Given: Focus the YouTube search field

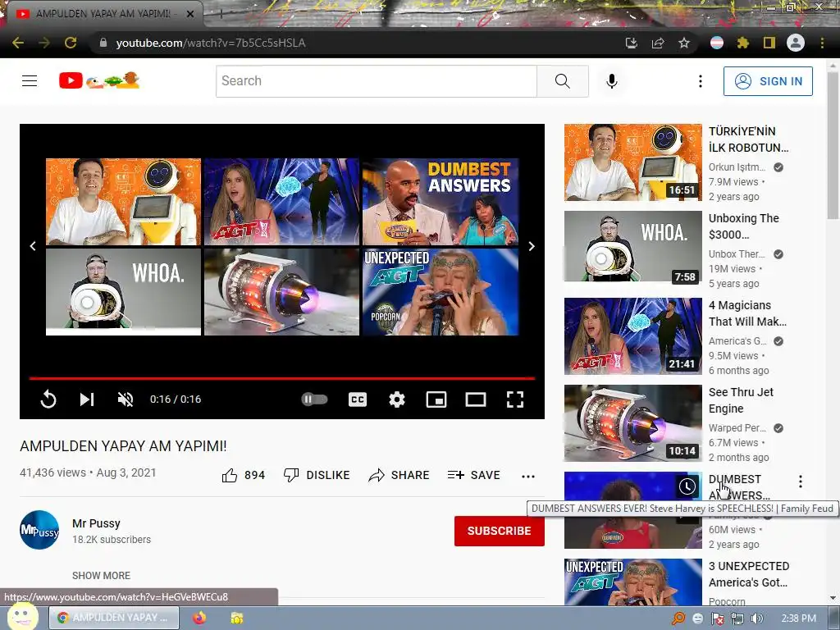Looking at the screenshot, I should [376, 81].
